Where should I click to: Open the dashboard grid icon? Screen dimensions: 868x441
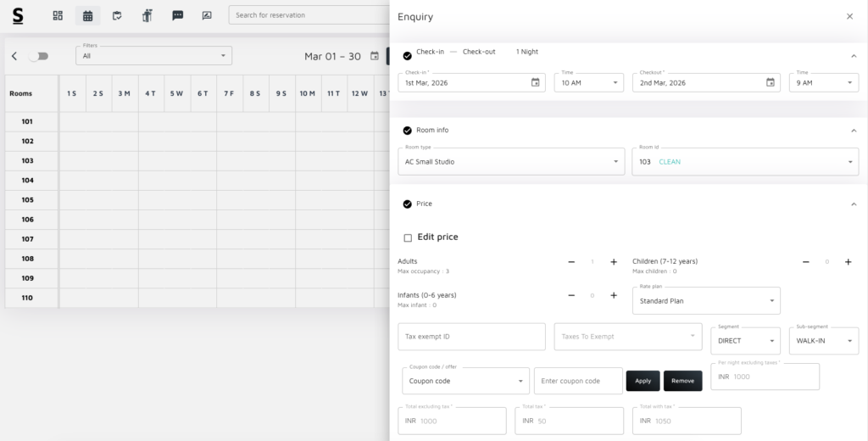point(58,15)
